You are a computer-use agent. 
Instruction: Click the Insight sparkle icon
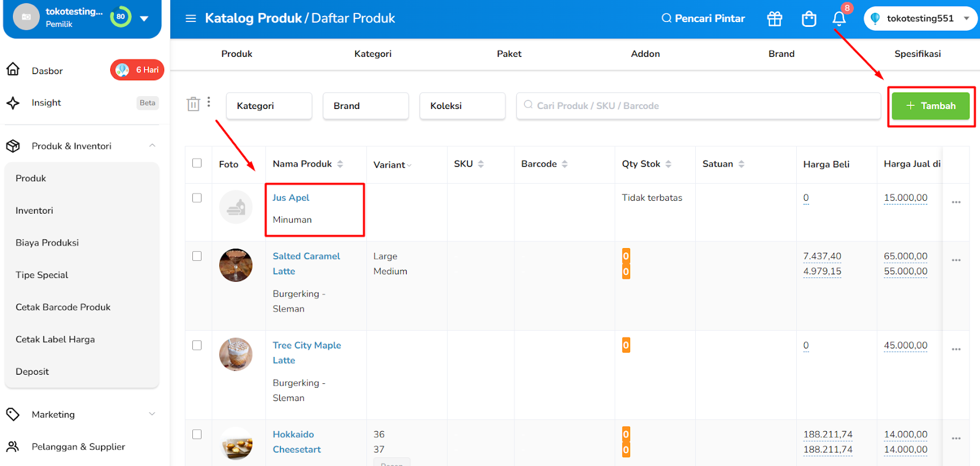pyautogui.click(x=13, y=103)
